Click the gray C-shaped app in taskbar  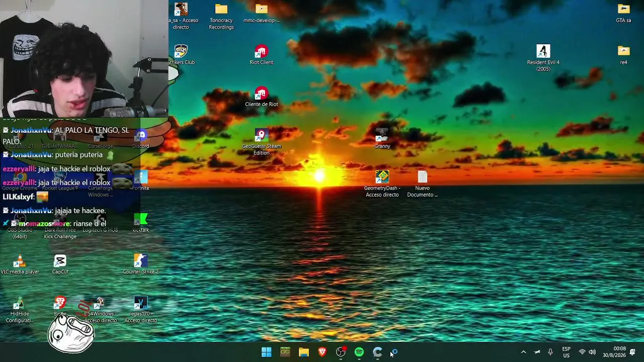point(378,352)
